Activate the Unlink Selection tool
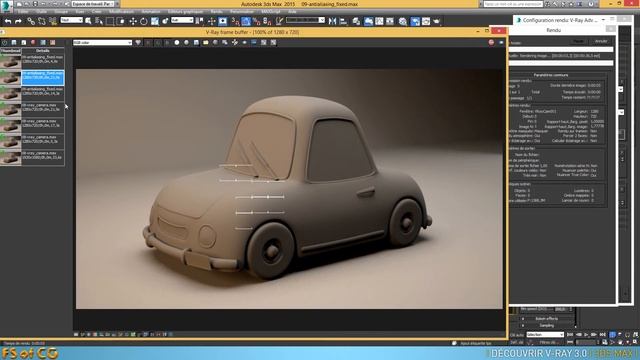Image resolution: width=640 pixels, height=360 pixels. point(42,21)
